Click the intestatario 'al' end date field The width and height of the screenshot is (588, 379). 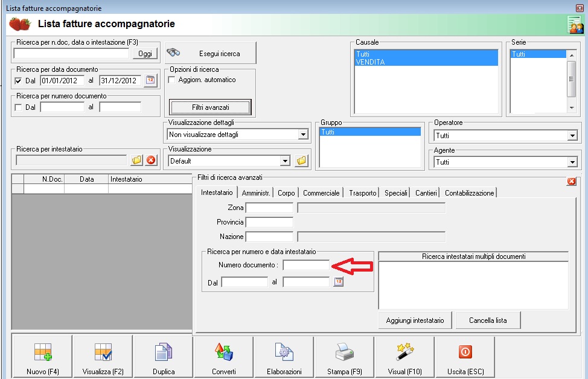306,282
